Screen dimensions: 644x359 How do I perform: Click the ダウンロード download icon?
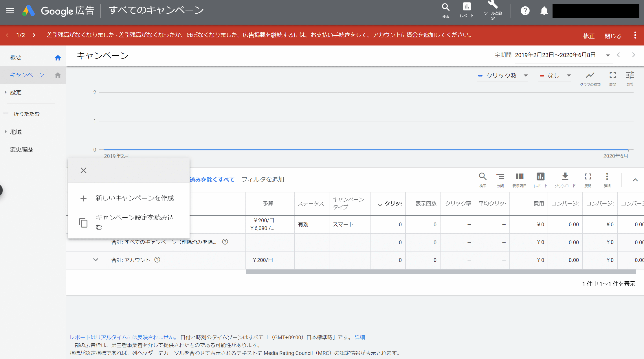point(565,177)
